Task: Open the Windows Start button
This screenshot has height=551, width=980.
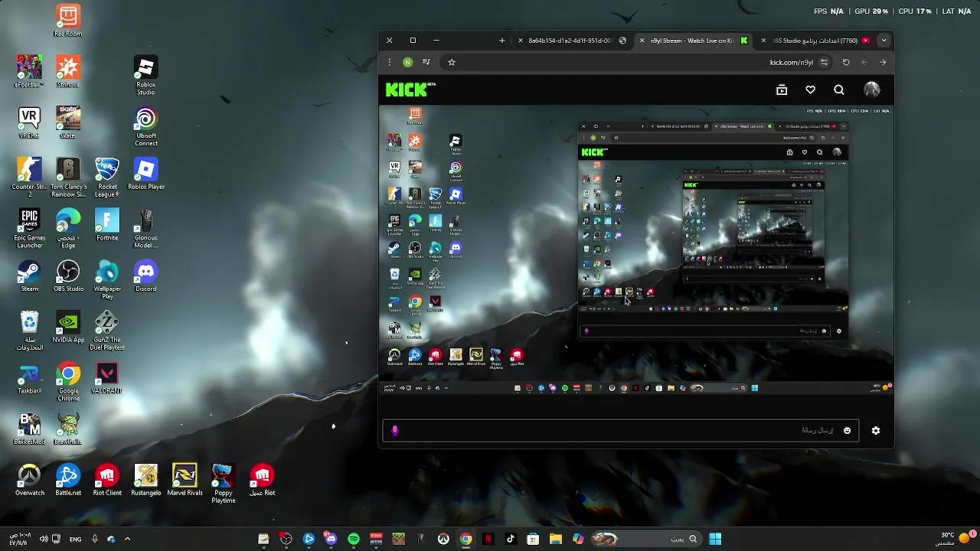Action: [715, 539]
